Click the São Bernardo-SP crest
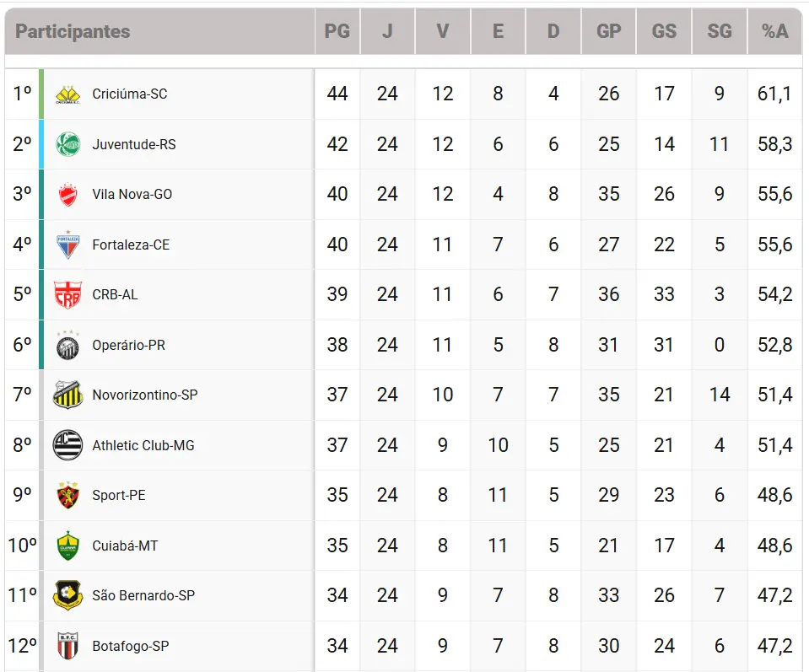Viewport: 809px width, 672px height. click(x=67, y=595)
